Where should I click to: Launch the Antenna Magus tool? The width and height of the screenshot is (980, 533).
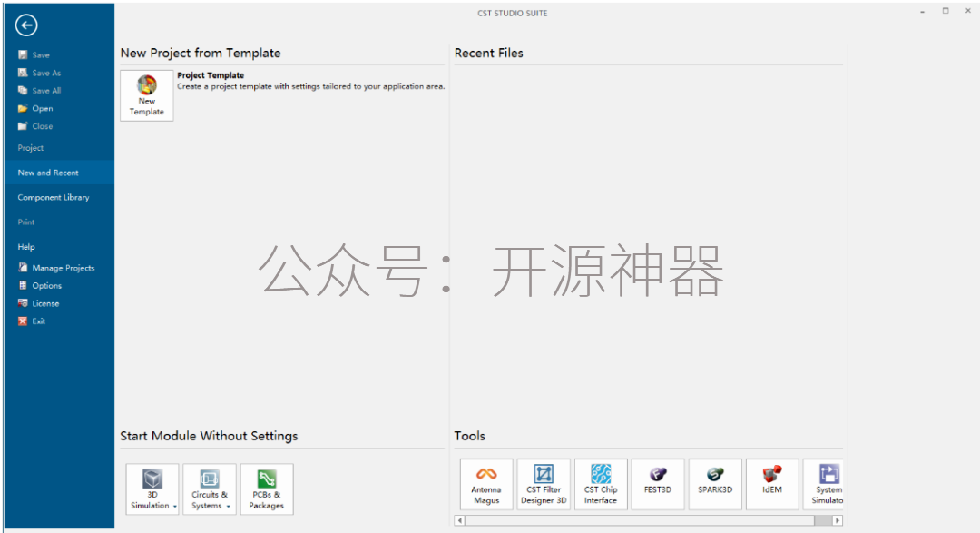click(x=486, y=484)
